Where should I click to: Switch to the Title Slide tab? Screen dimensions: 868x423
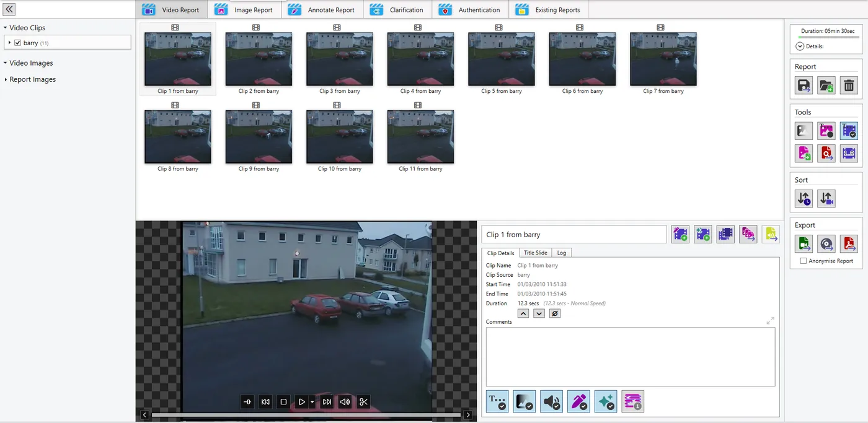pyautogui.click(x=535, y=253)
